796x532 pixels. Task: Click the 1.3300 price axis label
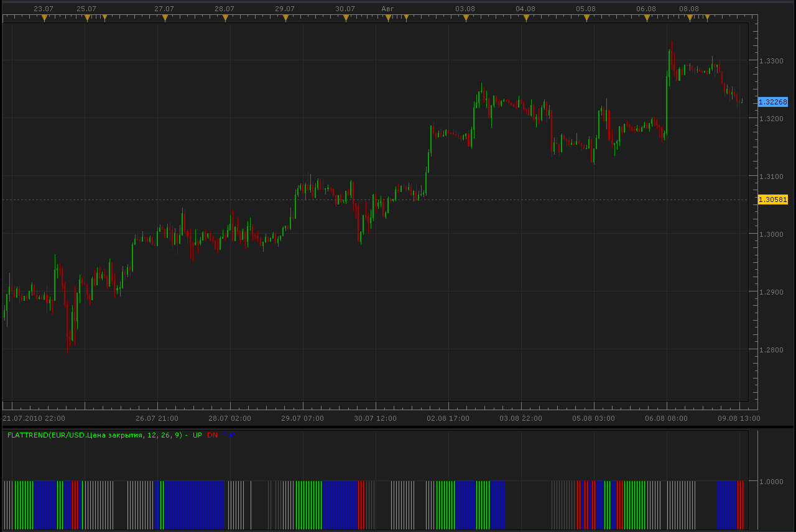(x=772, y=61)
